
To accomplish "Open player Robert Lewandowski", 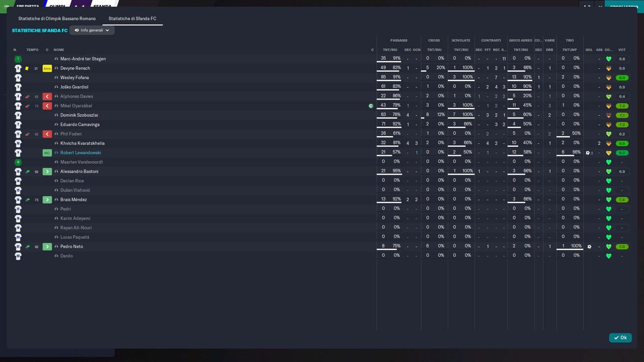I will point(80,153).
